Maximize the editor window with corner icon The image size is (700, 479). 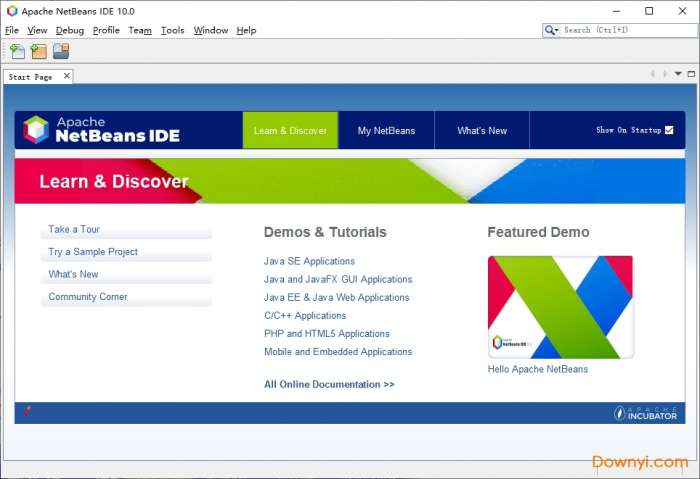coord(690,74)
